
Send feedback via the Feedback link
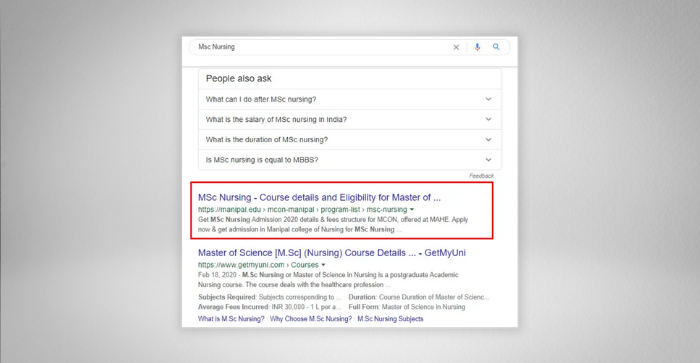481,176
